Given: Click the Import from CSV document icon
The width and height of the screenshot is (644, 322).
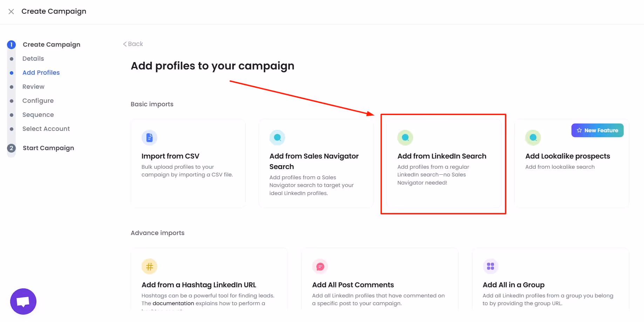Looking at the screenshot, I should tap(149, 137).
